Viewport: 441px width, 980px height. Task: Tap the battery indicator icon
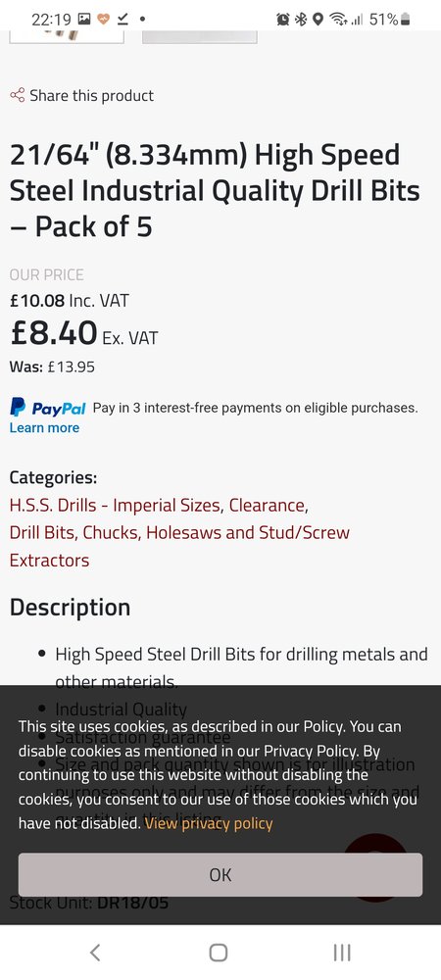point(406,20)
